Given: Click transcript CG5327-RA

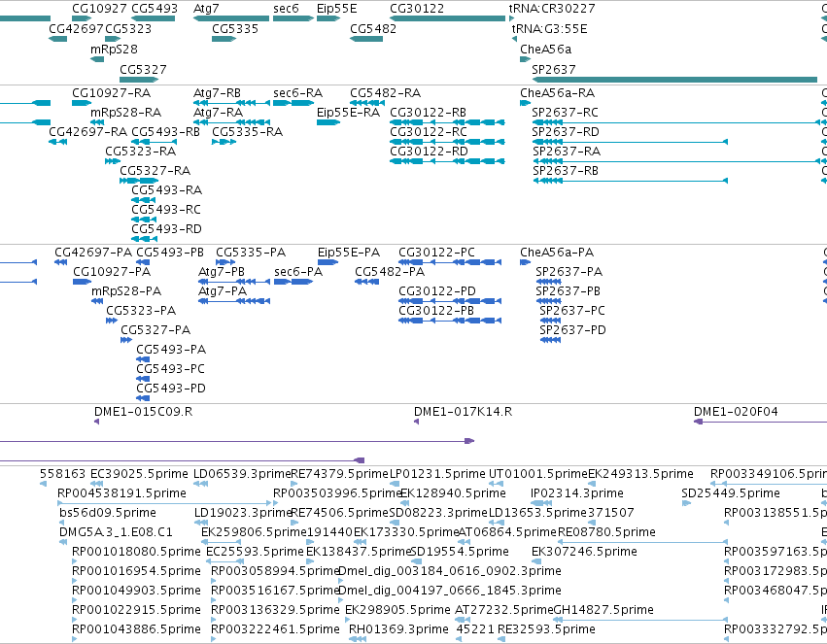Looking at the screenshot, I should pos(139,181).
